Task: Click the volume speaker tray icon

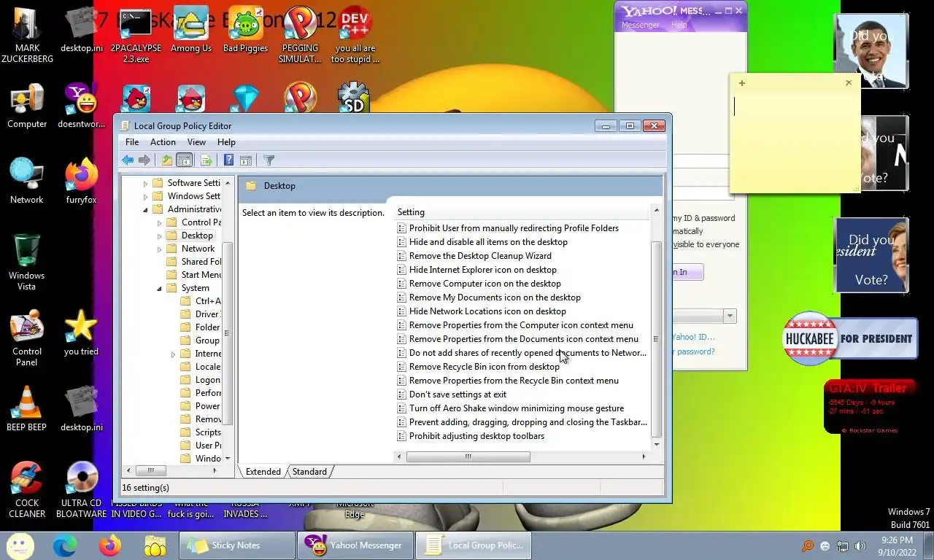Action: coord(860,546)
